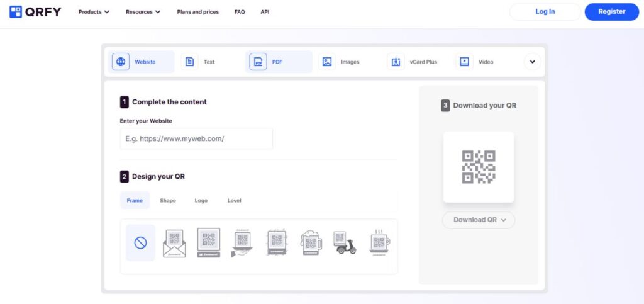Select the Text document icon
The width and height of the screenshot is (644, 304).
(x=189, y=62)
